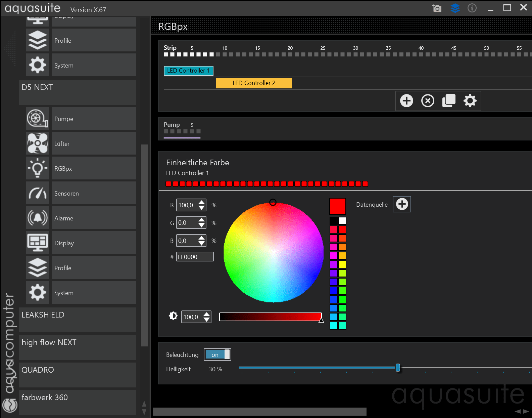Image resolution: width=532 pixels, height=418 pixels.
Task: Open the Lüfter page
Action: [x=94, y=143]
